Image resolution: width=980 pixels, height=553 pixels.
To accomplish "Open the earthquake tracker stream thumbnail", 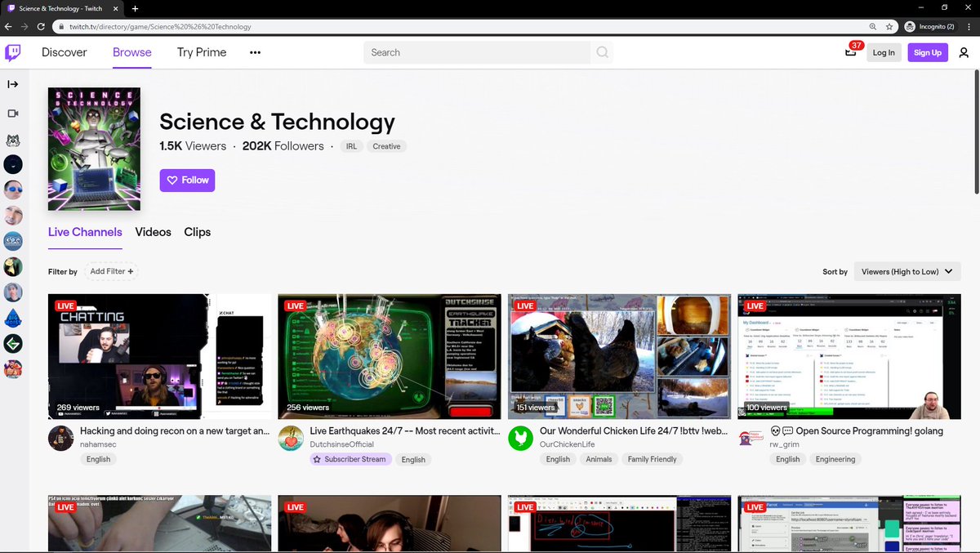I will [390, 357].
